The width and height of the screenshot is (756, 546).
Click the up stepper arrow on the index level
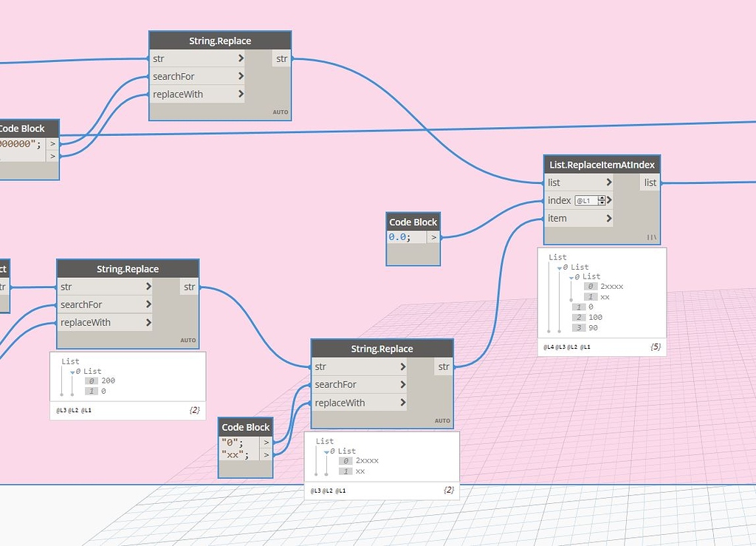click(x=602, y=197)
